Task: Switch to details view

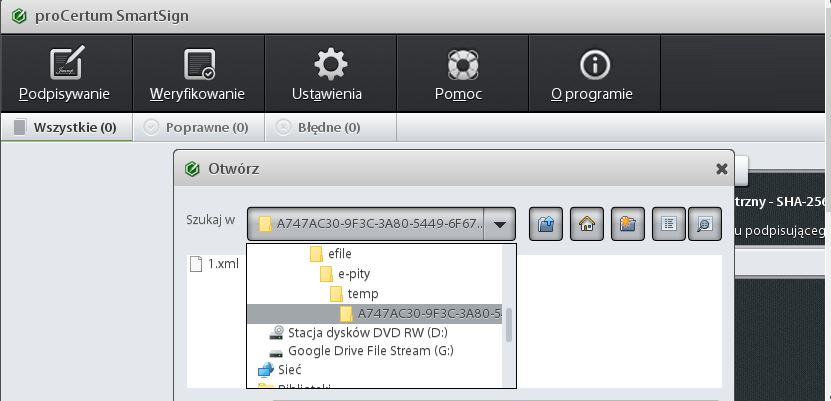Action: 705,225
